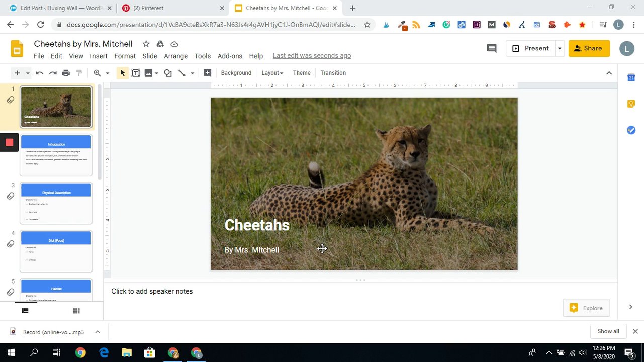Expand the downloaded Record mp3 options chevron
The width and height of the screenshot is (644, 362).
point(98,332)
